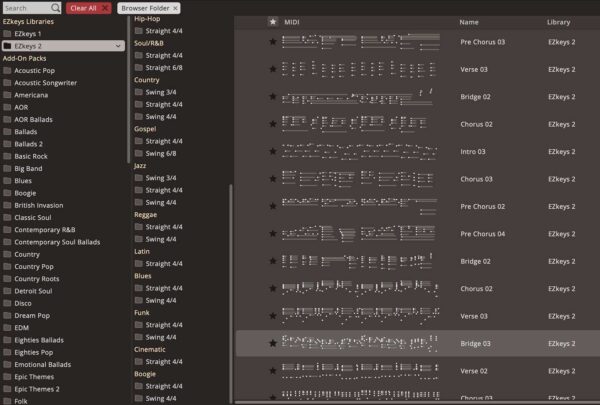Open the Country Roots pack

point(37,279)
